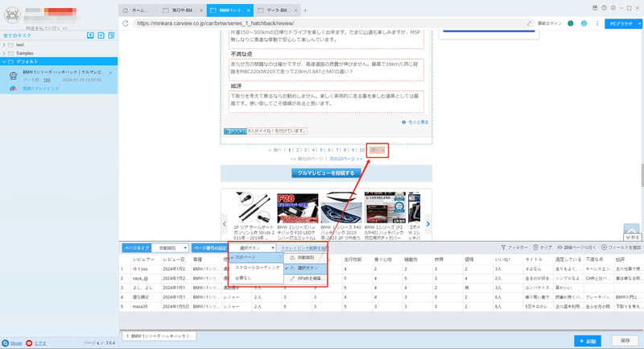The image size is (644, 349).
Task: Click クルマレビューを投稿する button
Action: [x=326, y=173]
